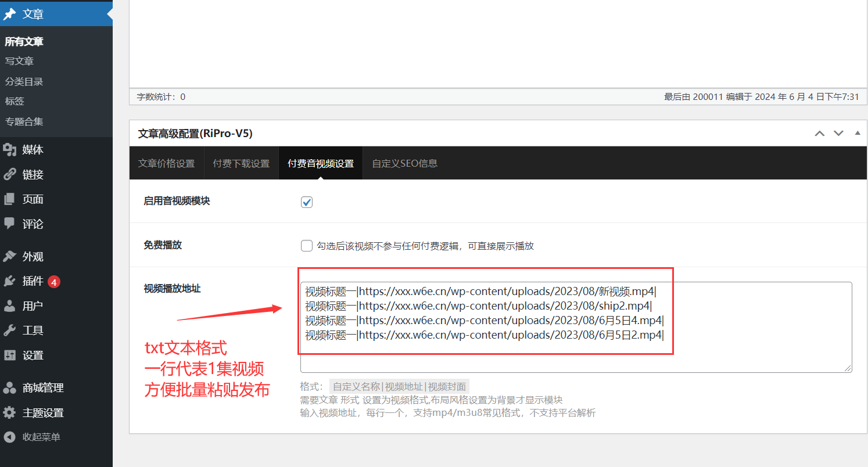Screen dimensions: 868x467
Task: Click the 评论 comment bubble icon
Action: [x=10, y=224]
